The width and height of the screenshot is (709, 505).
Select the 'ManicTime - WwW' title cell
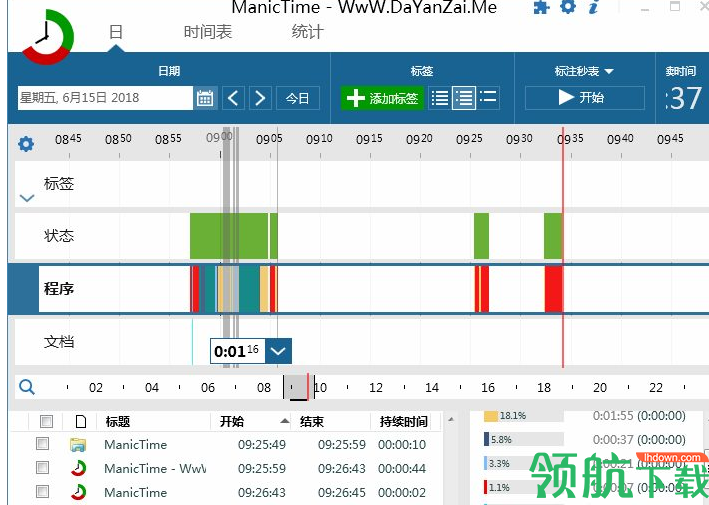point(155,468)
